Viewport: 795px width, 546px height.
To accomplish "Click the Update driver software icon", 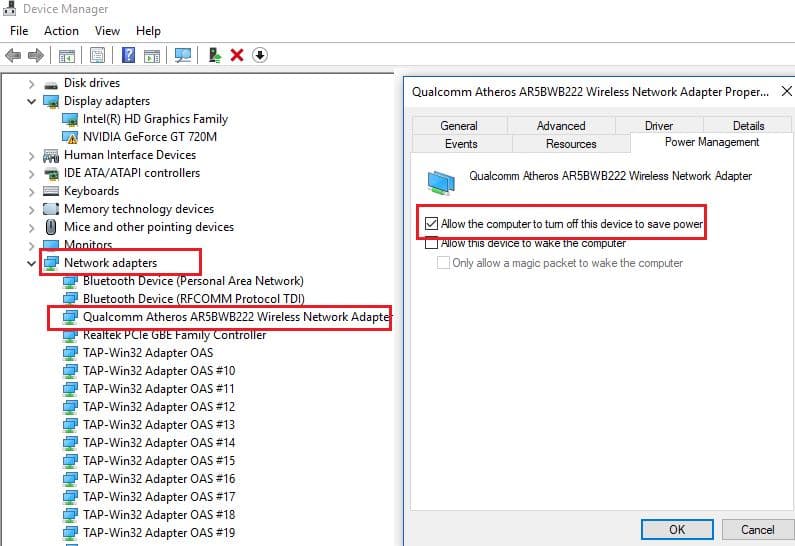I will 214,55.
